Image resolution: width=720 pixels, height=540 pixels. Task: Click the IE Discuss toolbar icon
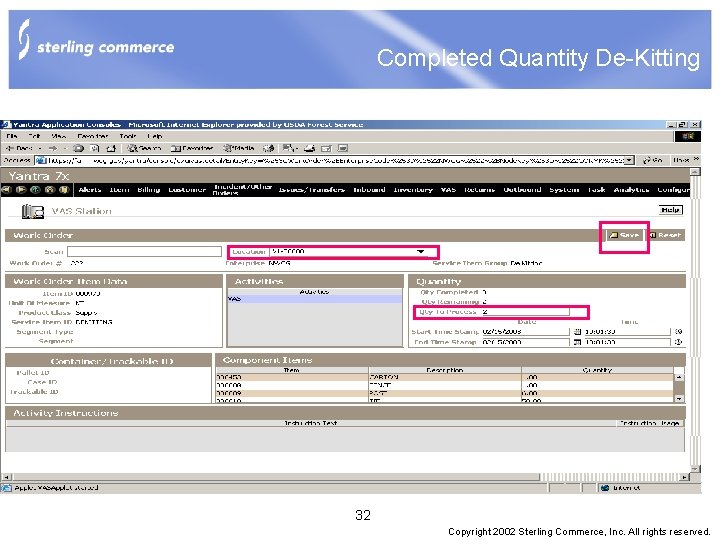343,148
